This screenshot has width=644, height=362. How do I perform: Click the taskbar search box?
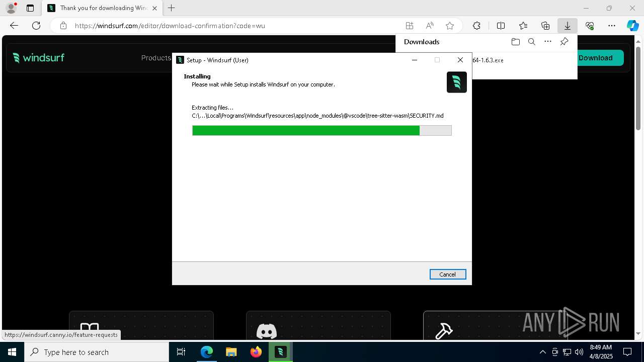[97, 352]
